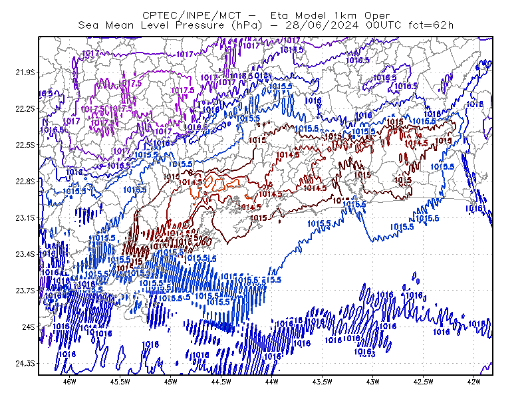This screenshot has height=411, width=532.
Task: Click the longitude label '45W'
Action: [x=171, y=382]
